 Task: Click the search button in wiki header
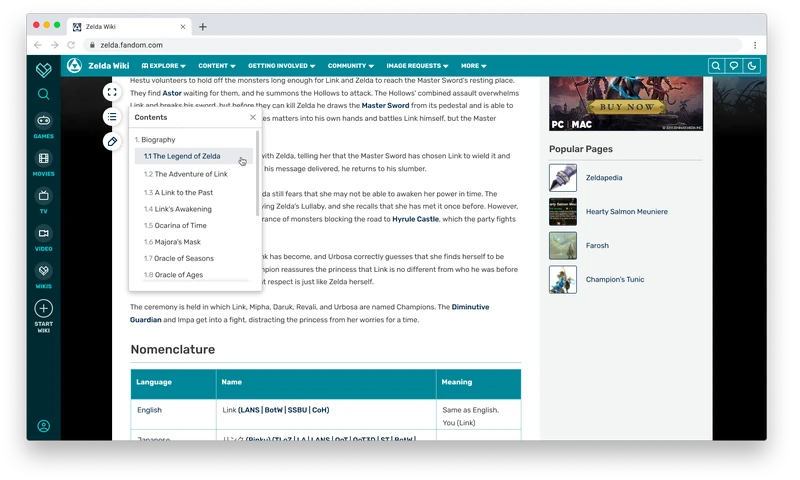(x=716, y=66)
